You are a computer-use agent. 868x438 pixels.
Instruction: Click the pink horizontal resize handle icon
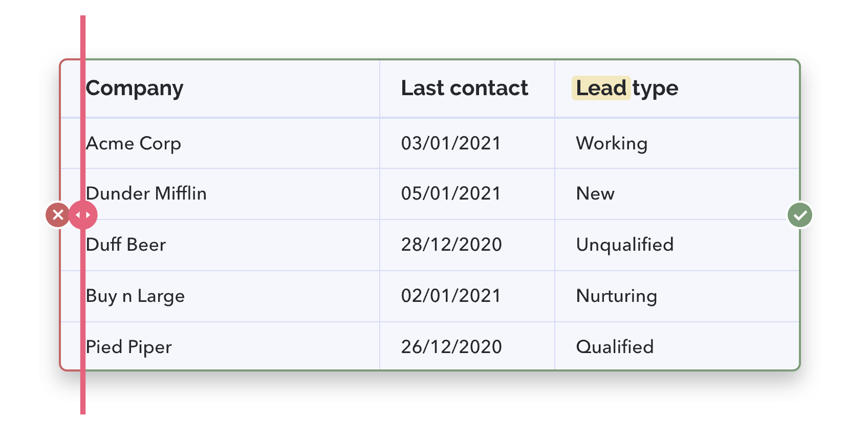(83, 215)
